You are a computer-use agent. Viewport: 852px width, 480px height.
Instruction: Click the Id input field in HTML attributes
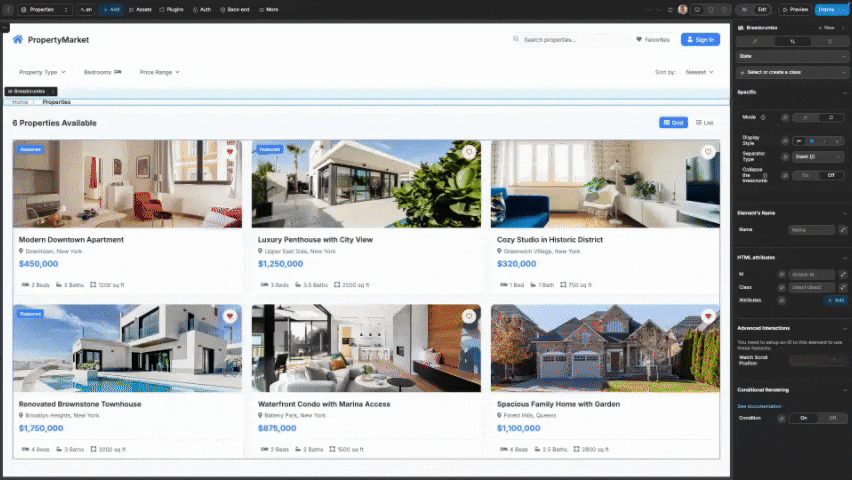click(x=810, y=274)
